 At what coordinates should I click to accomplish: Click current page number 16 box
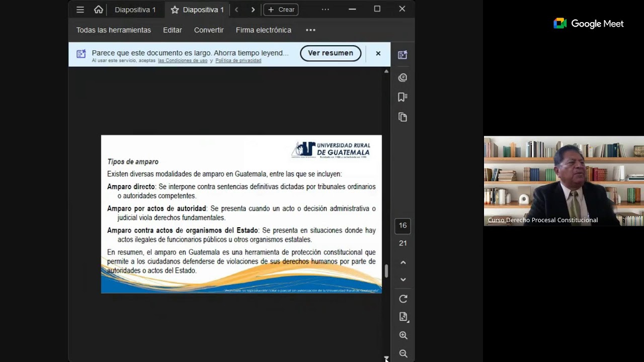403,226
